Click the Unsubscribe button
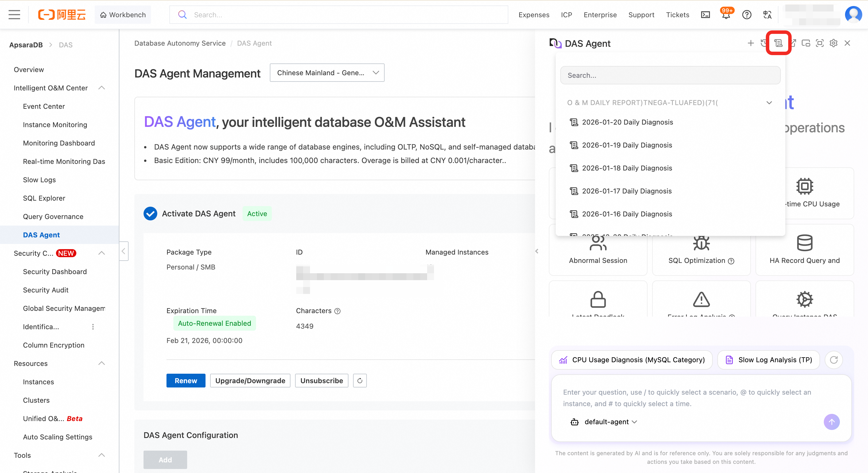 point(321,381)
